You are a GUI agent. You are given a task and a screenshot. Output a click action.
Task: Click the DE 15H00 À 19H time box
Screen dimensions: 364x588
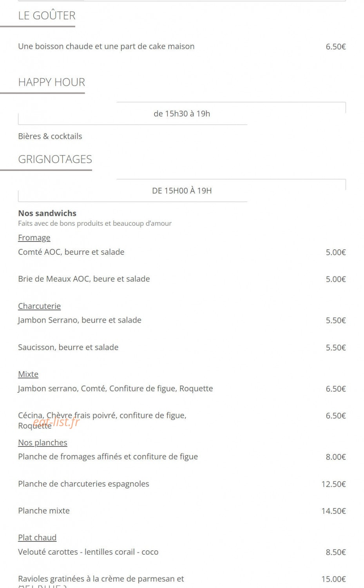pyautogui.click(x=182, y=191)
